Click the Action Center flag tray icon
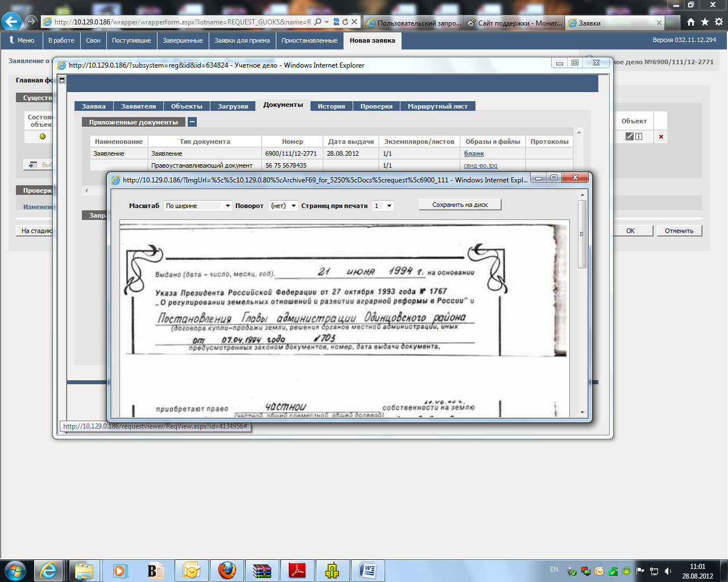 tap(640, 571)
